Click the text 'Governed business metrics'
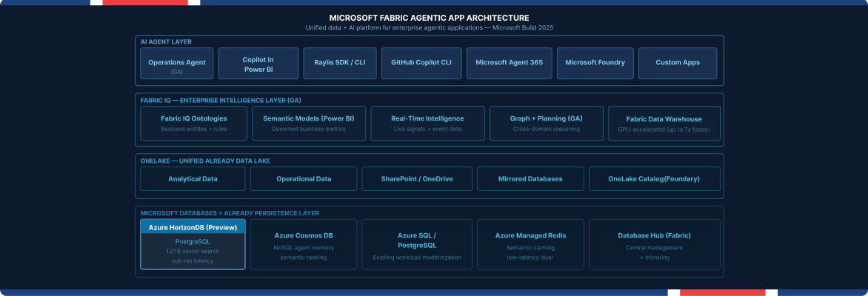The height and width of the screenshot is (296, 868). pos(309,129)
